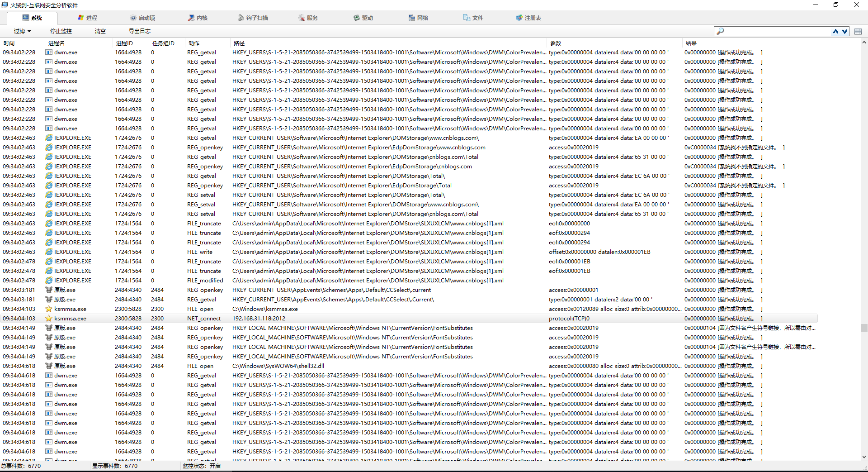The width and height of the screenshot is (868, 472).
Task: Click the offset:0x00000000 datalen:0x000001EB cell
Action: (x=599, y=252)
